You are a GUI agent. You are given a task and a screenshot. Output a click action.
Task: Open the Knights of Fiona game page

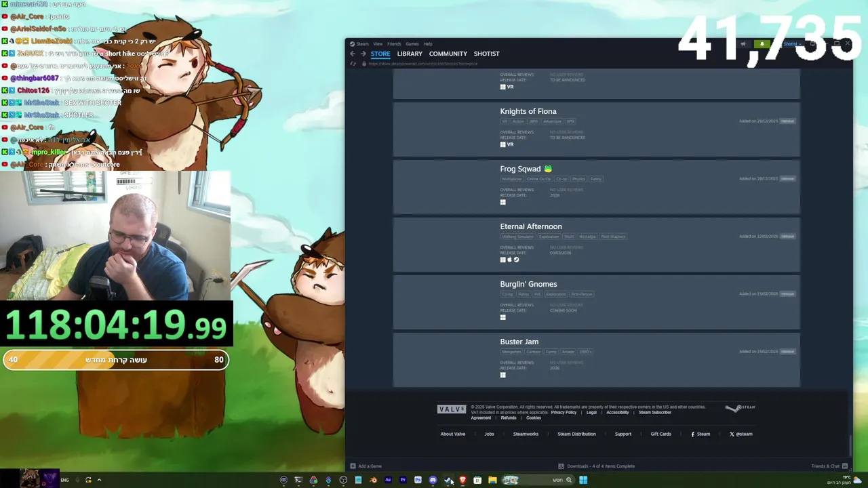pos(528,111)
